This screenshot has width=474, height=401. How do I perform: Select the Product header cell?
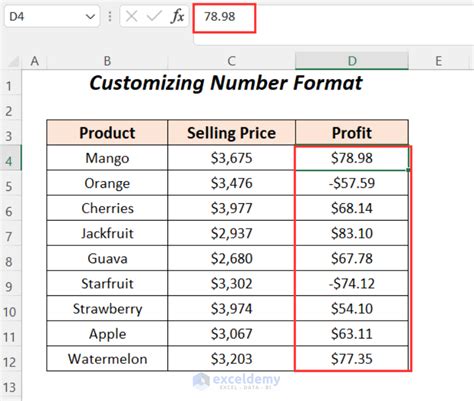tap(107, 133)
